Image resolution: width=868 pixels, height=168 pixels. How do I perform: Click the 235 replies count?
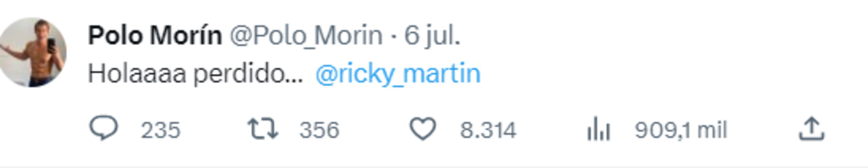161,130
